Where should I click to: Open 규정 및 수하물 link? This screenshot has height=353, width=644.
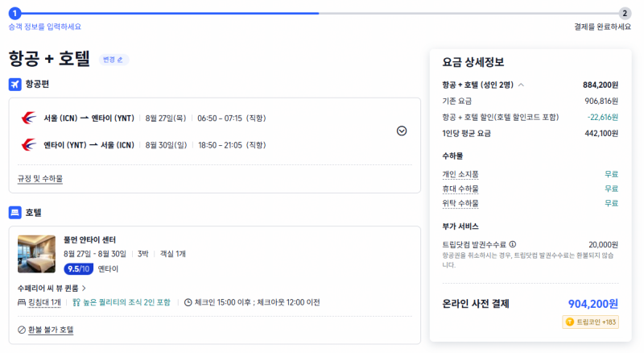pyautogui.click(x=39, y=179)
